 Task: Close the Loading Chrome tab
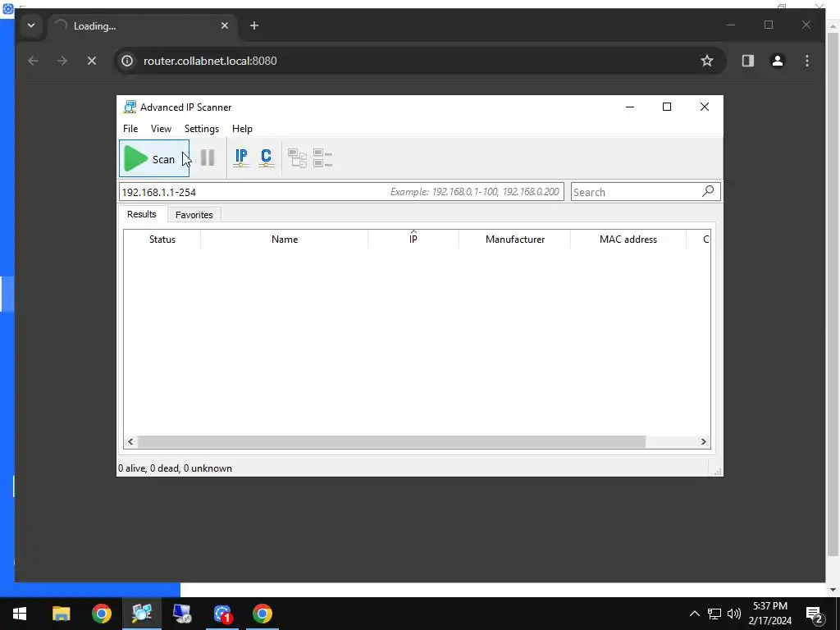225,25
